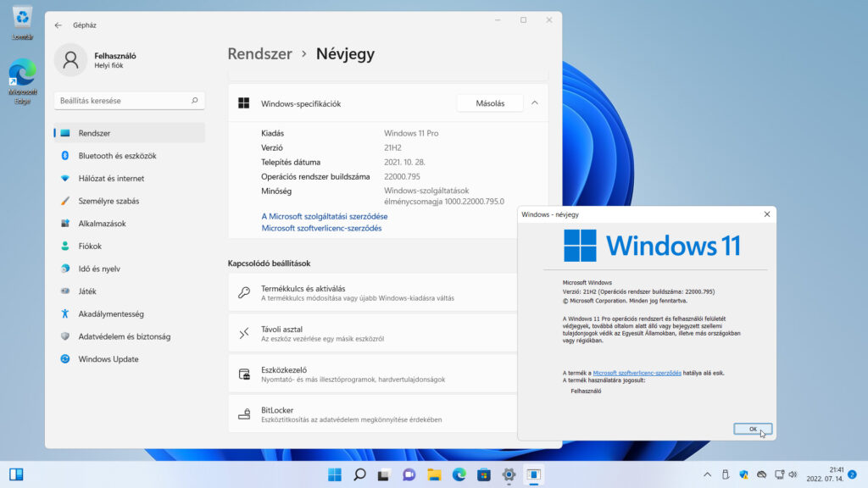
Task: Open Hálózat és internet settings
Action: pos(130,178)
